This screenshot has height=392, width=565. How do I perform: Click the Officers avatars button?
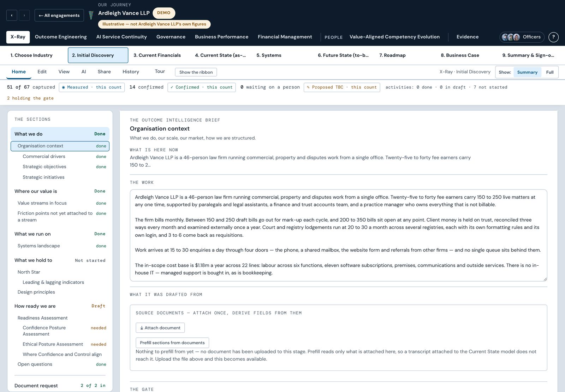[522, 37]
